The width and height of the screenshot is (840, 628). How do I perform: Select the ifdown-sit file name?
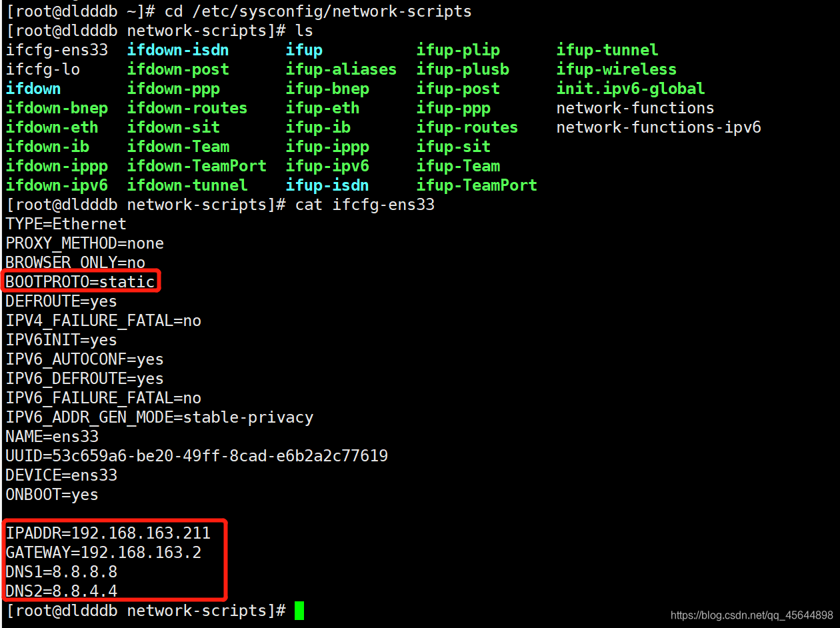tap(173, 127)
